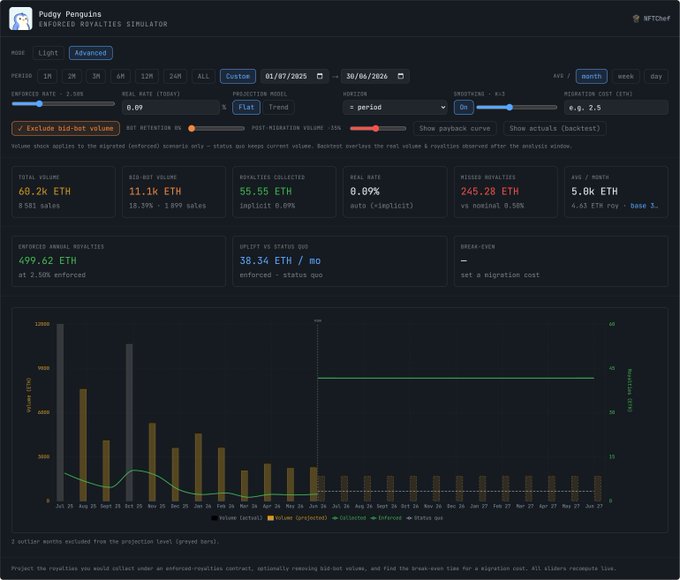680x580 pixels.
Task: Click the '38.34 ETH / mo' uplift value
Action: (x=280, y=261)
